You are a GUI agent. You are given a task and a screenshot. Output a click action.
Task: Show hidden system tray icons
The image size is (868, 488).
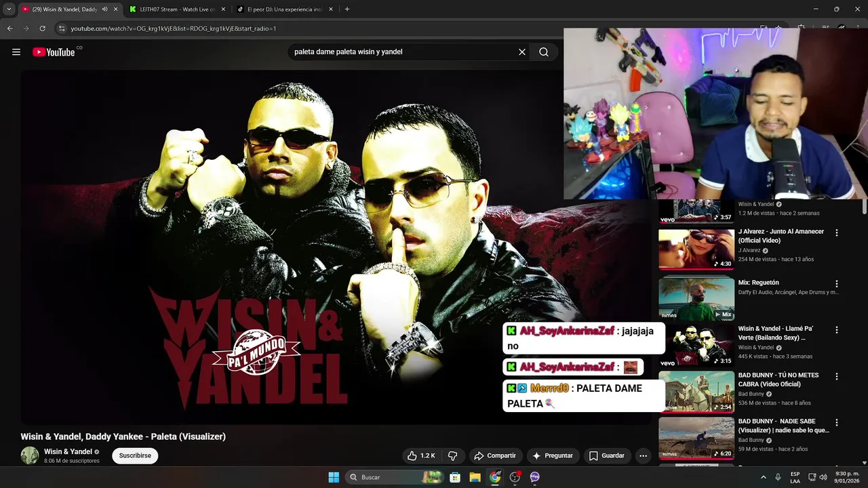pyautogui.click(x=763, y=477)
